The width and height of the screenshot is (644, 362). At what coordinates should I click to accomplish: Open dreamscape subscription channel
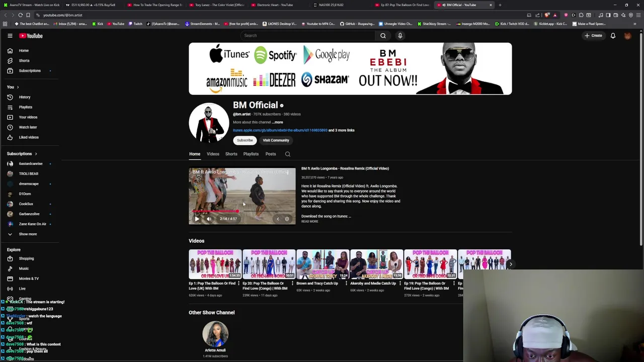29,184
